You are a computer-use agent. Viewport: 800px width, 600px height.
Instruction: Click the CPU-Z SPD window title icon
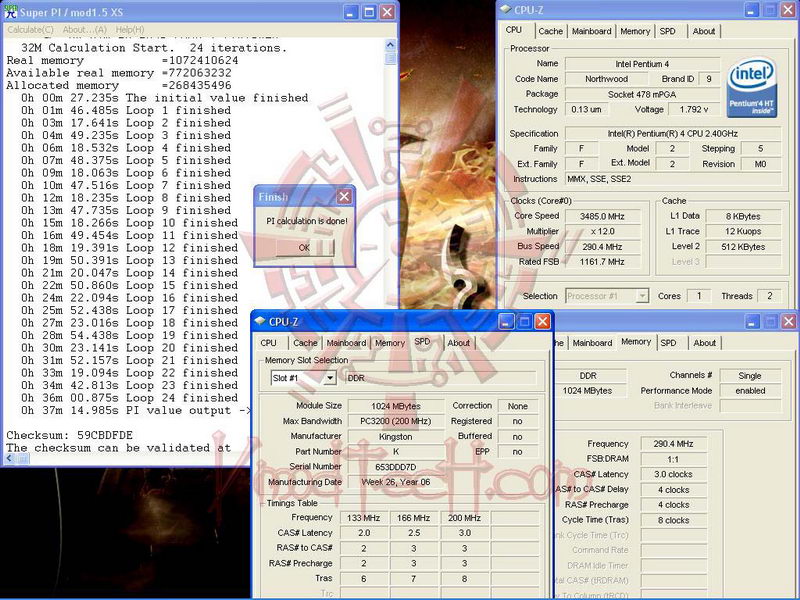260,321
